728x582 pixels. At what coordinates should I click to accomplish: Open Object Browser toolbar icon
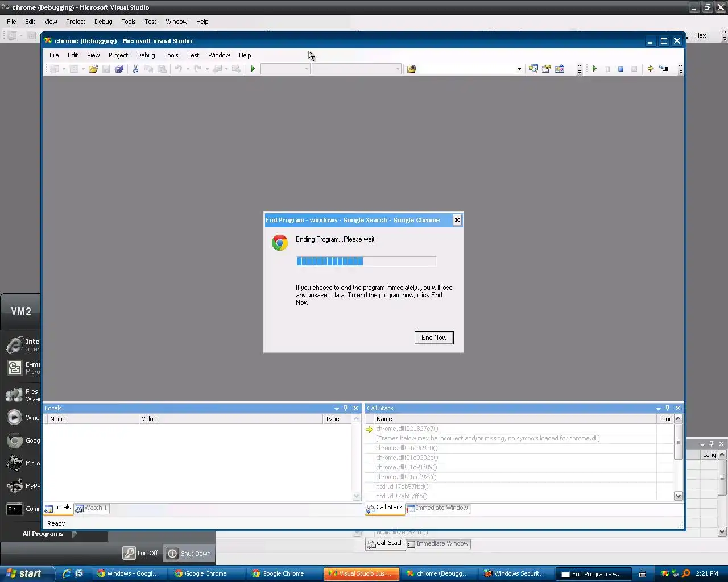(560, 69)
